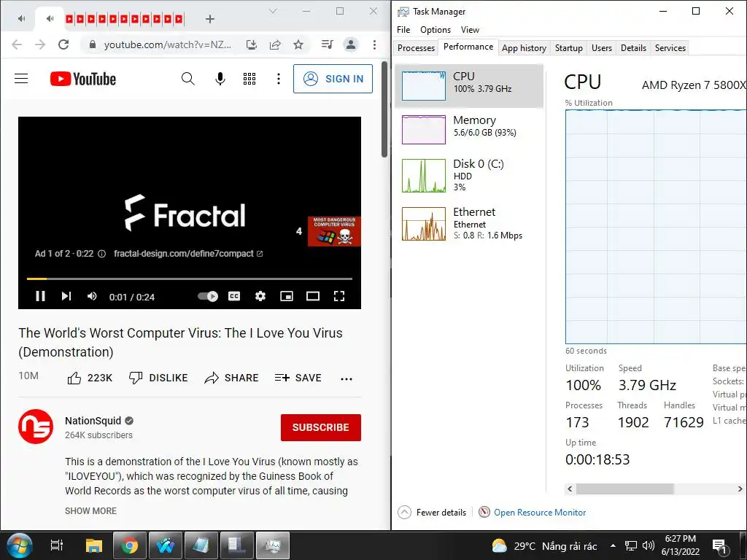
Task: Go to YouTube home via logo
Action: pos(83,79)
